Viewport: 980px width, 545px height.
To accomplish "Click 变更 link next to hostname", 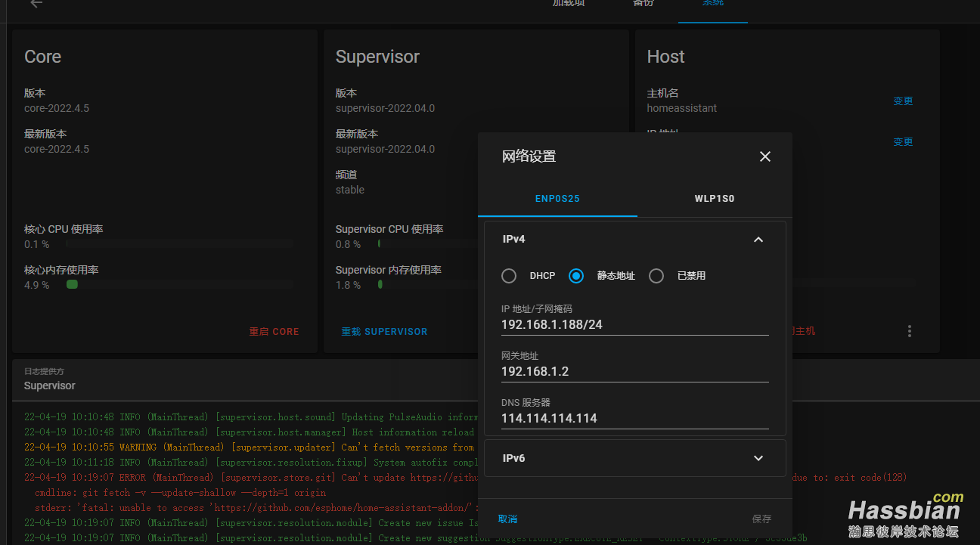I will 903,101.
